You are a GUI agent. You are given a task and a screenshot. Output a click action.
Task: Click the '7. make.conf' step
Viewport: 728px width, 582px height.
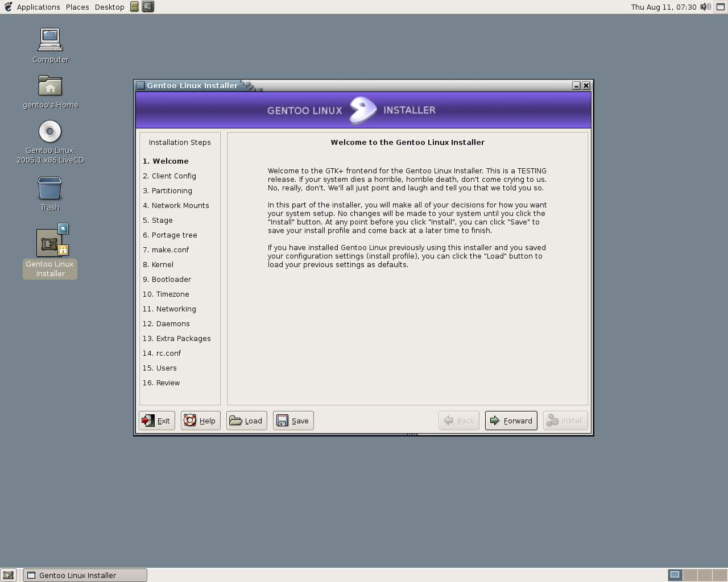(166, 250)
